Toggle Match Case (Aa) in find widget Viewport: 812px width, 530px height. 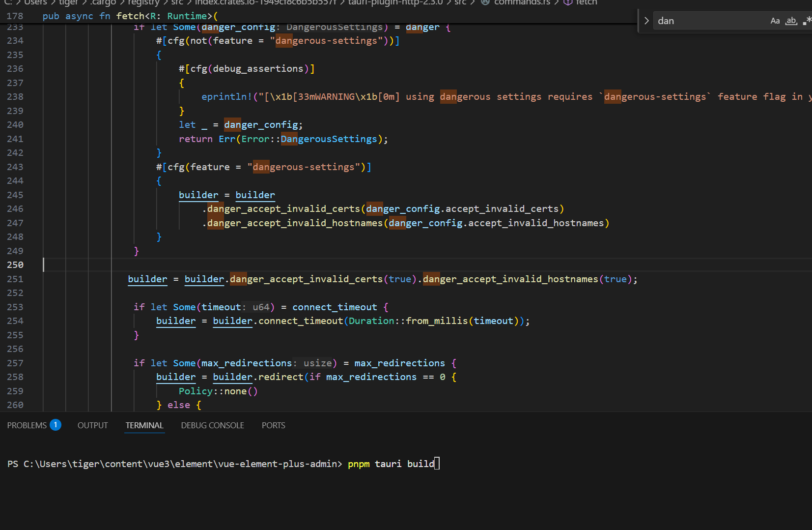[775, 21]
